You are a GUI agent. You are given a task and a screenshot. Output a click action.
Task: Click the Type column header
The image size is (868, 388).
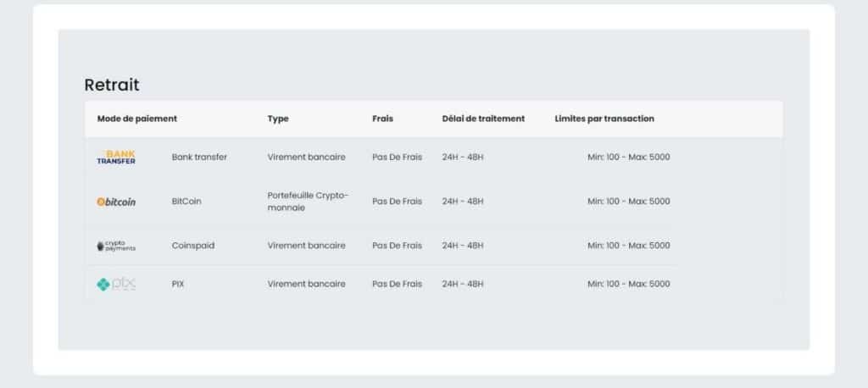coord(278,119)
